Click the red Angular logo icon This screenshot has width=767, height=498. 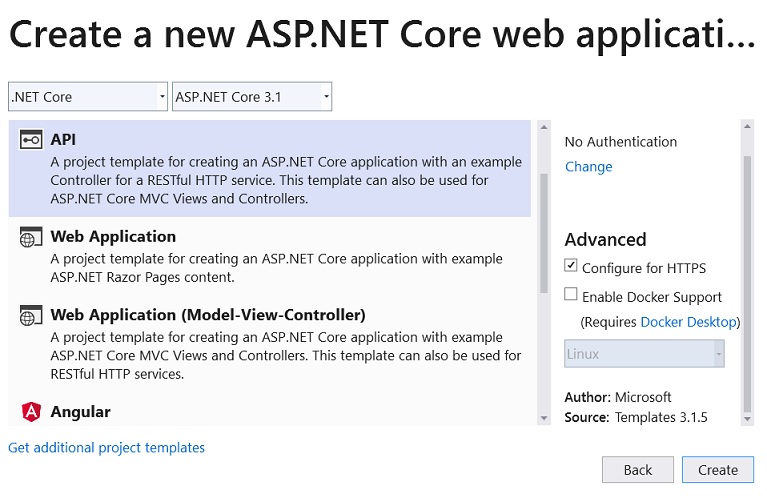click(x=31, y=412)
